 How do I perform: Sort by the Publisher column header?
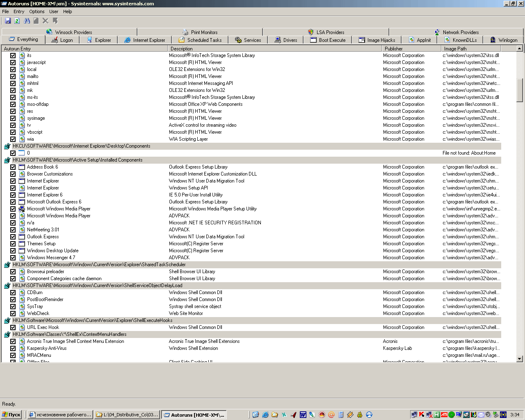click(x=411, y=48)
